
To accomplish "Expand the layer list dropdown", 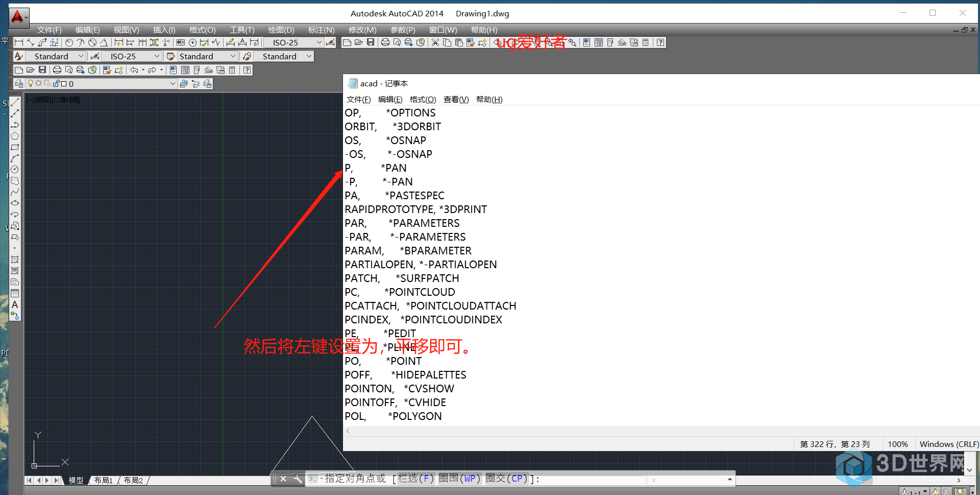I will (173, 84).
